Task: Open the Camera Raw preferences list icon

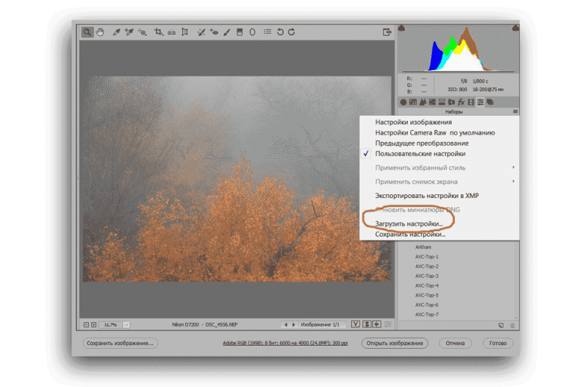Action: [x=268, y=32]
